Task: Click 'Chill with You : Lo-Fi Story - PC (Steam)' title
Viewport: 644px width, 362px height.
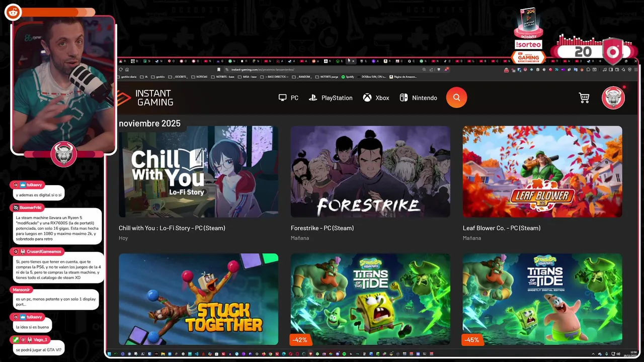Action: coord(172,228)
